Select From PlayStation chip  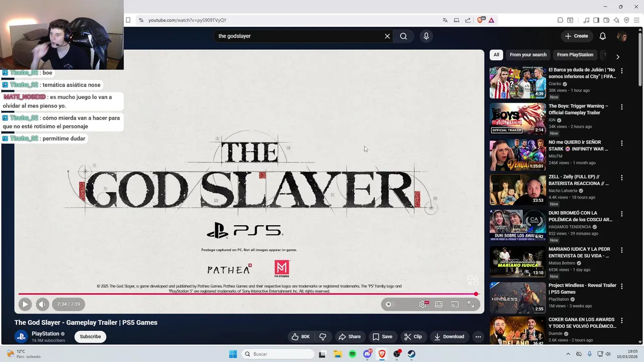tap(575, 55)
